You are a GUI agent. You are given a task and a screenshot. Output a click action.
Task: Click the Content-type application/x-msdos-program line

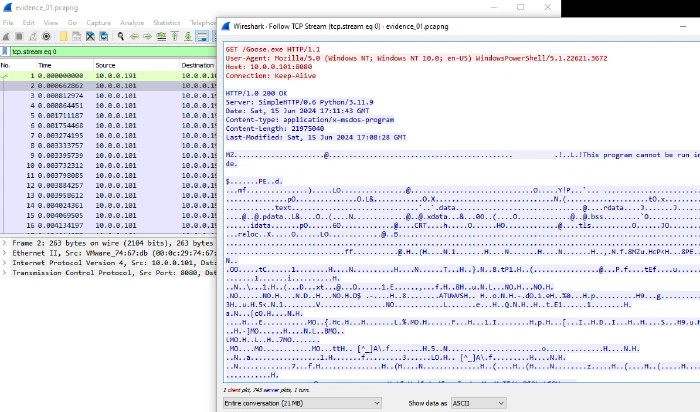[309, 120]
